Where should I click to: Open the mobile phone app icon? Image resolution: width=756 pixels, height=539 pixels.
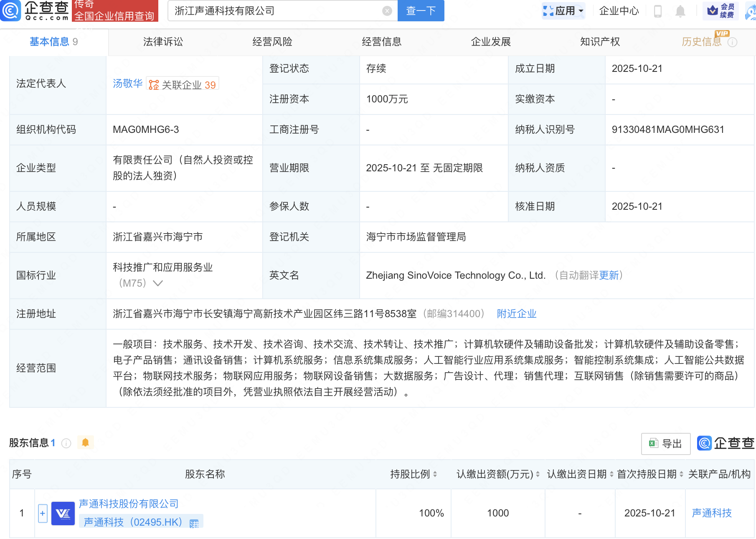pyautogui.click(x=657, y=11)
